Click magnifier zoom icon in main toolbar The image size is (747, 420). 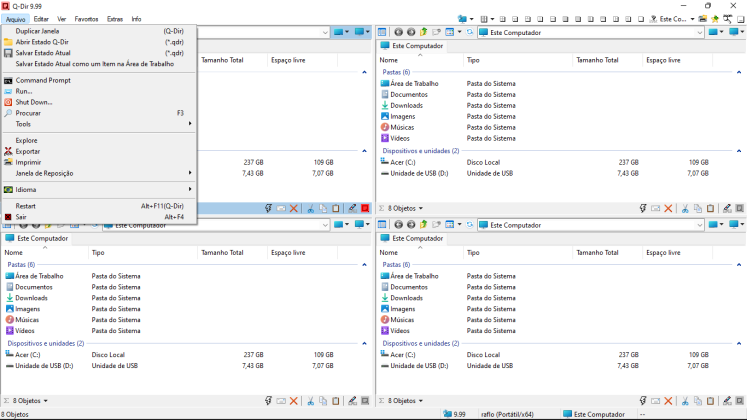coord(727,19)
